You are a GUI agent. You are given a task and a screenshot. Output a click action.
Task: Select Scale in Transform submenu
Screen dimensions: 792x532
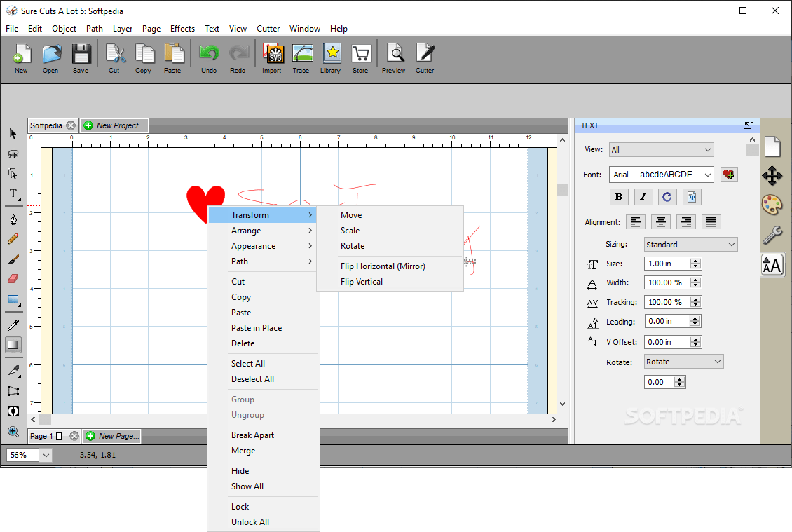(350, 231)
